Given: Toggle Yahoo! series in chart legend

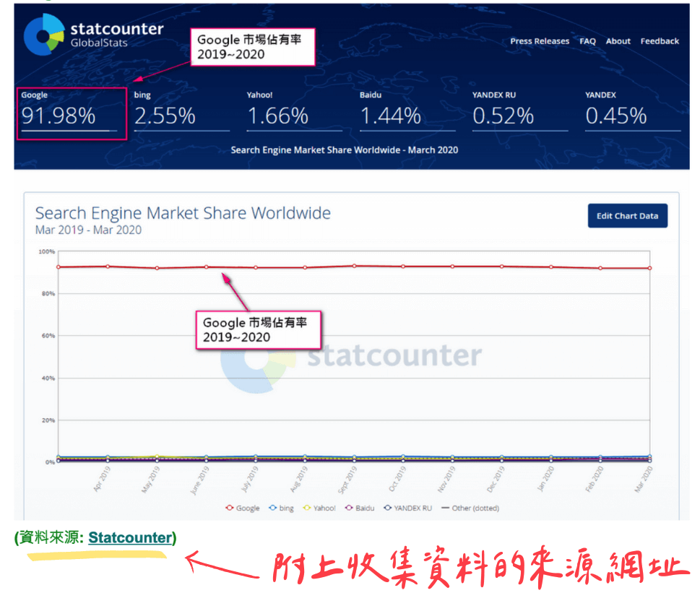Looking at the screenshot, I should coord(319,508).
